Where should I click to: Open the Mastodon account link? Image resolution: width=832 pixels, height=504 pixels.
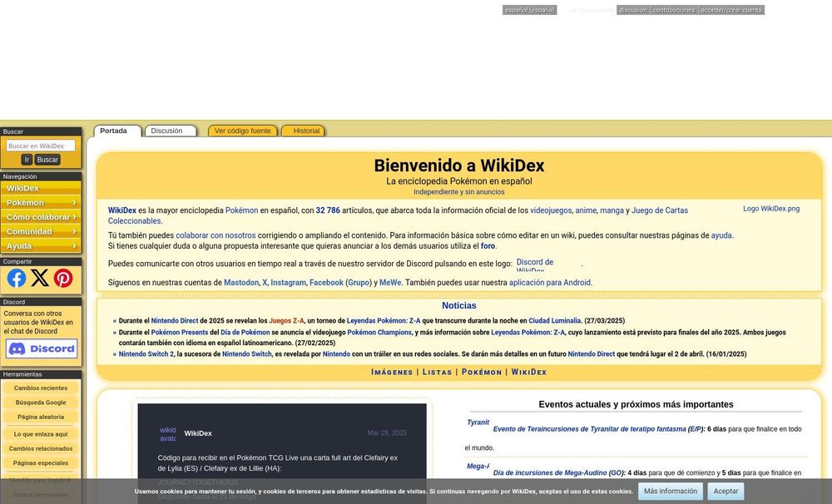(x=241, y=282)
